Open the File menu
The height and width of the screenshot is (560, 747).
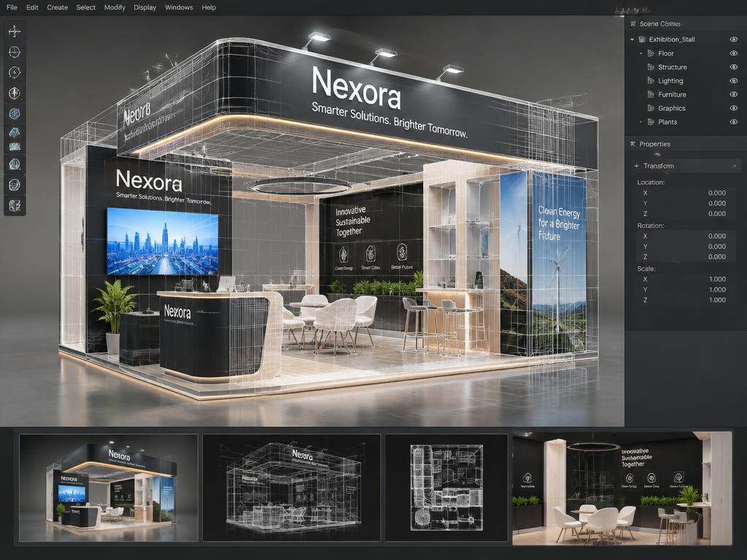[x=12, y=7]
